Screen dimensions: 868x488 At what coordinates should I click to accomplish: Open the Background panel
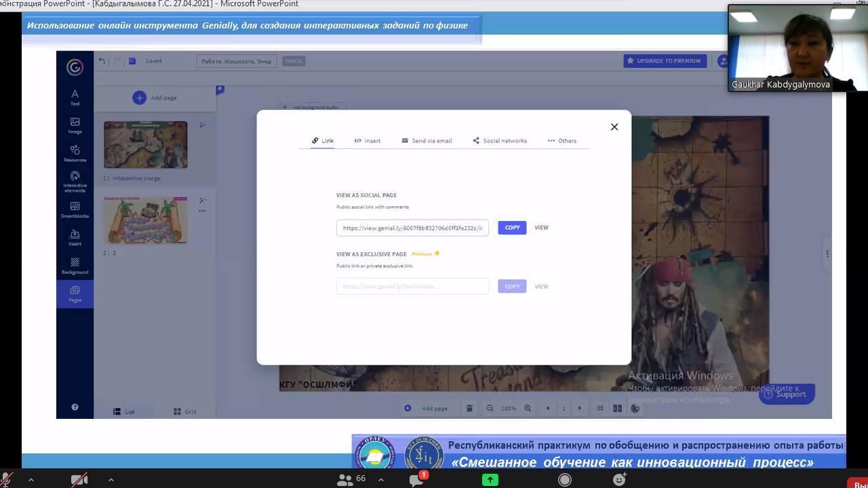[x=75, y=266]
